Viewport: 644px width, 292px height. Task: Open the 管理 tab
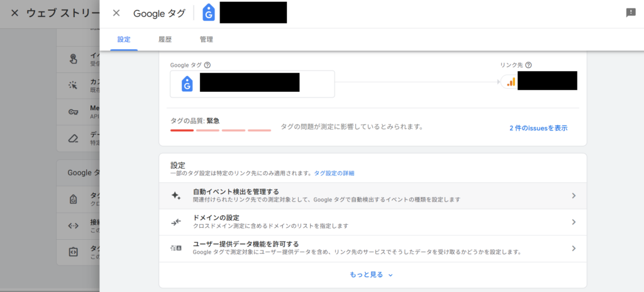[206, 40]
